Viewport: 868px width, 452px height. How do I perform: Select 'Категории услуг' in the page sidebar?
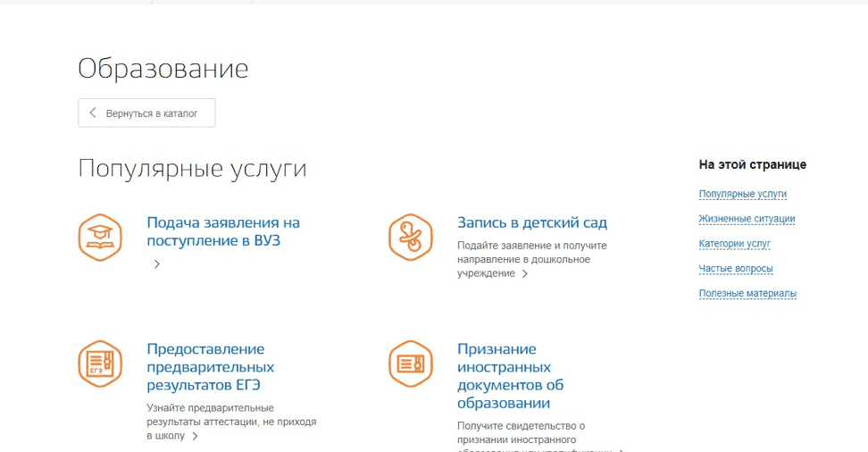point(734,244)
